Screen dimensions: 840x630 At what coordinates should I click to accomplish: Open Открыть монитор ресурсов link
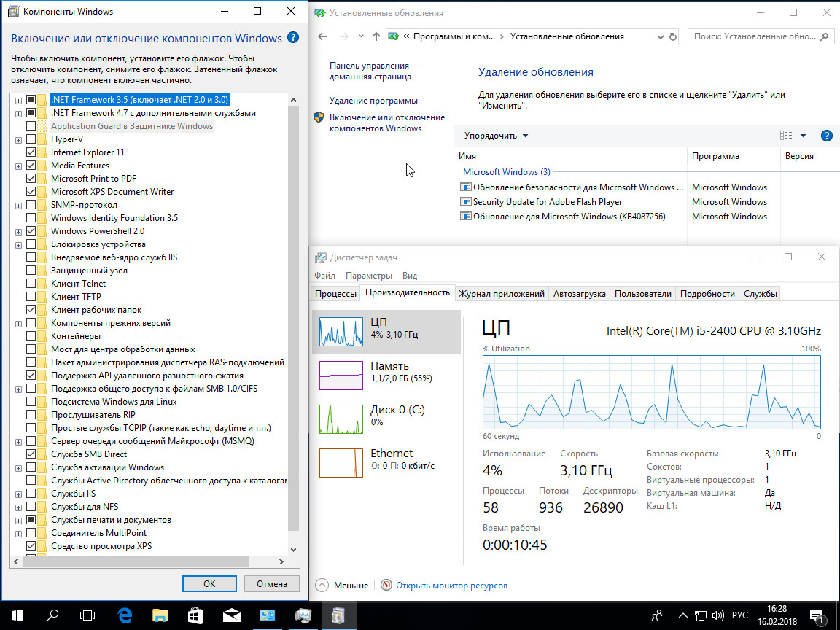coord(451,586)
